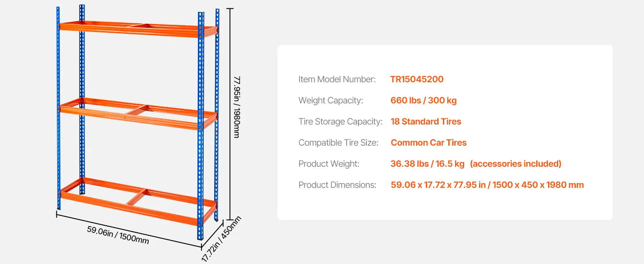644x264 pixels.
Task: Click the 77.95in / 1980mm height label
Action: 237,106
